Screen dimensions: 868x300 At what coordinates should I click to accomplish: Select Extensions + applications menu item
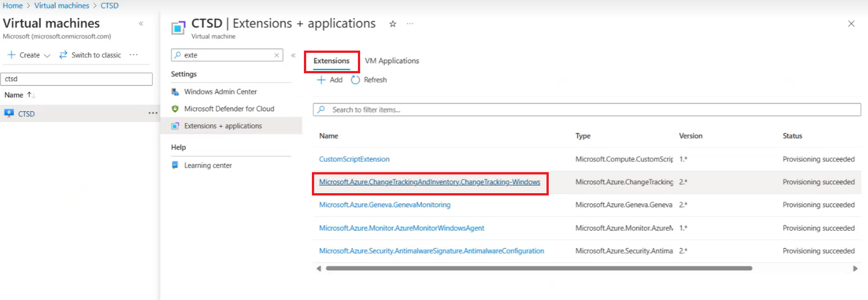tap(231, 126)
